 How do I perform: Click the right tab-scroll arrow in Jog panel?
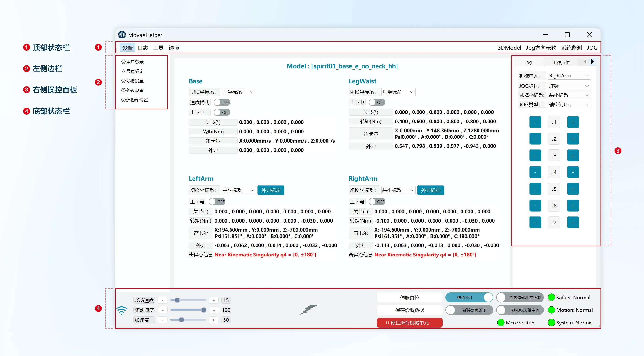[592, 62]
